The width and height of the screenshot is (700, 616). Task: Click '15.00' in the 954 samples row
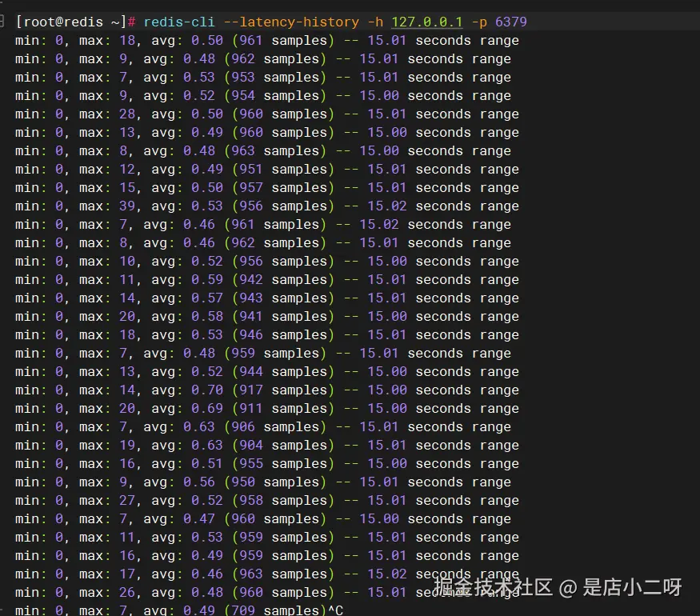[x=379, y=95]
